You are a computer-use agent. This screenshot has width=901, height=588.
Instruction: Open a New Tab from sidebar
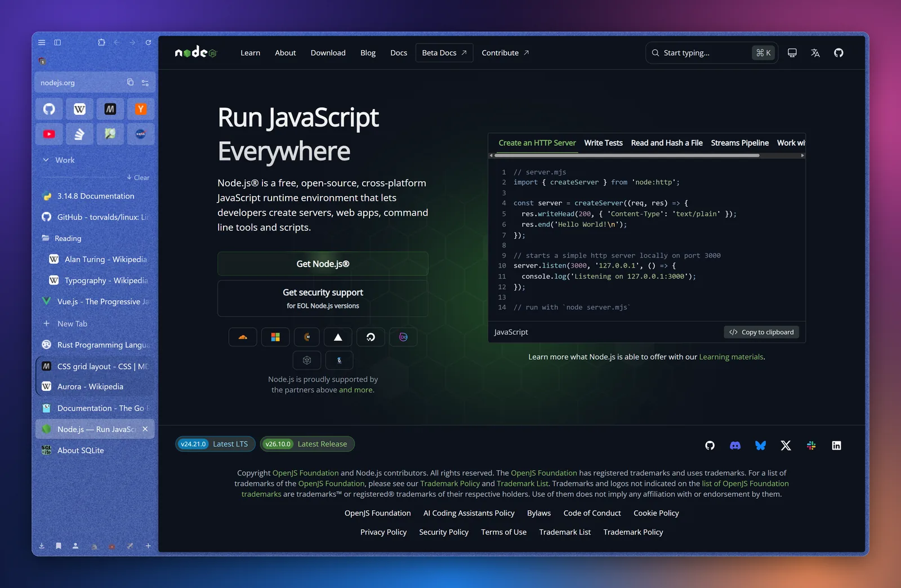click(95, 323)
